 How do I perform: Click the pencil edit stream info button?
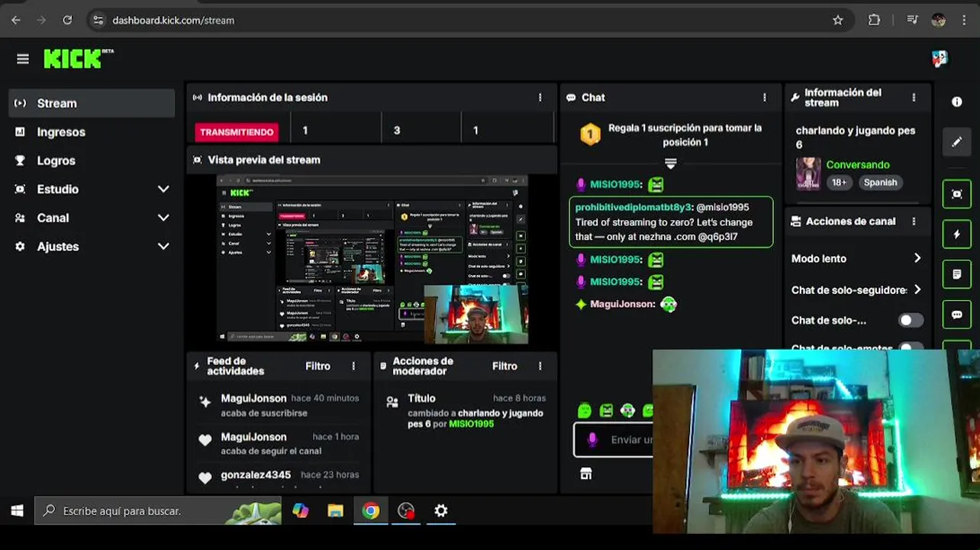tap(957, 142)
